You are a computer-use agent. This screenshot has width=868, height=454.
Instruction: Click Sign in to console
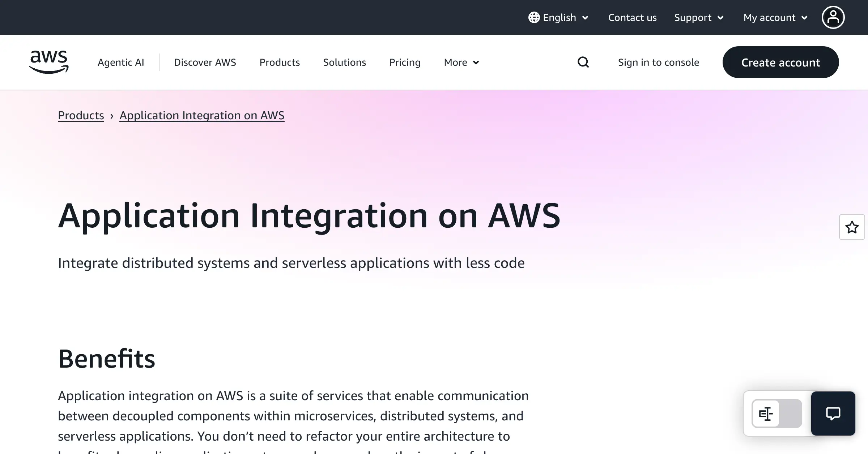click(x=658, y=62)
